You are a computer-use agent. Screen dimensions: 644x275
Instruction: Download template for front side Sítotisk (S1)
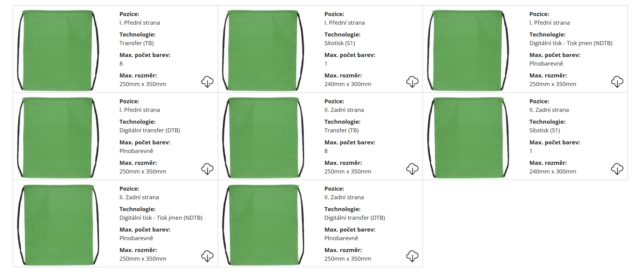click(x=412, y=82)
